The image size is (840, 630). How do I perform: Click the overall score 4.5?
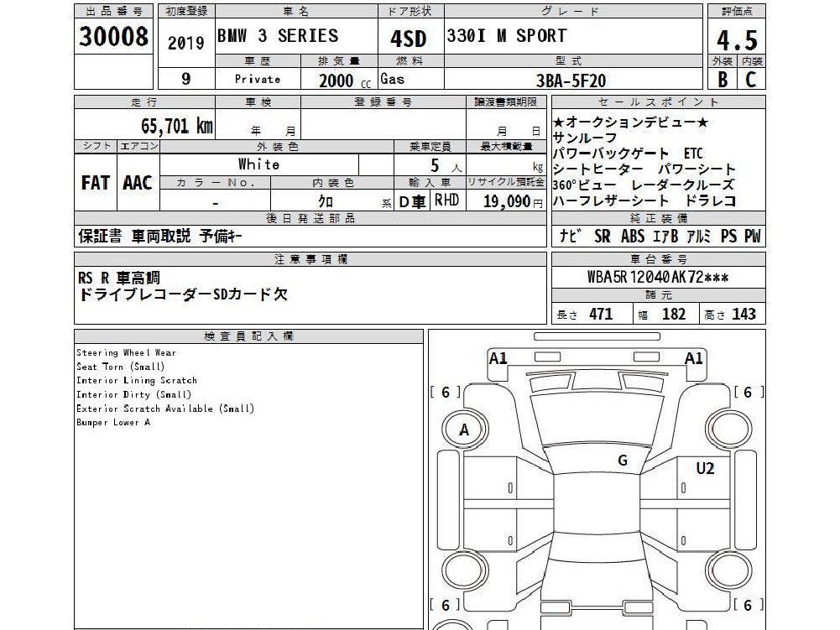737,40
